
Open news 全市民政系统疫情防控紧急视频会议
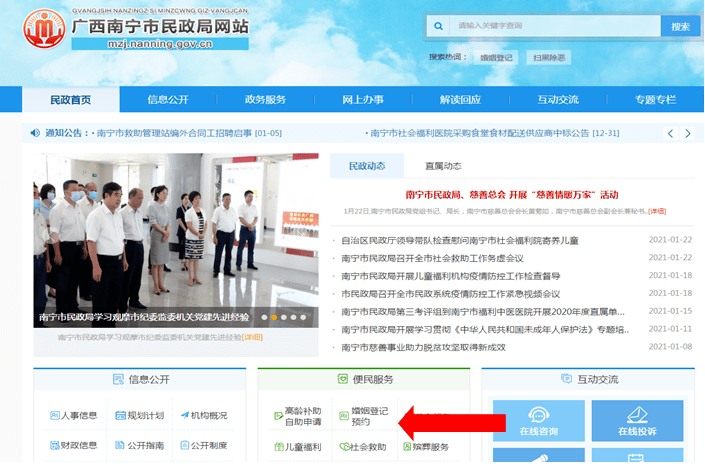point(451,294)
